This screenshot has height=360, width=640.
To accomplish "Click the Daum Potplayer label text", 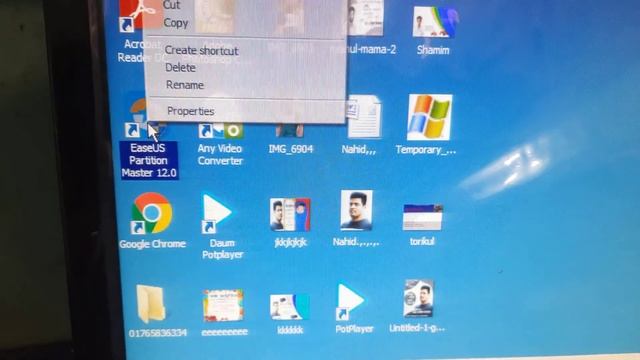I will [x=222, y=249].
